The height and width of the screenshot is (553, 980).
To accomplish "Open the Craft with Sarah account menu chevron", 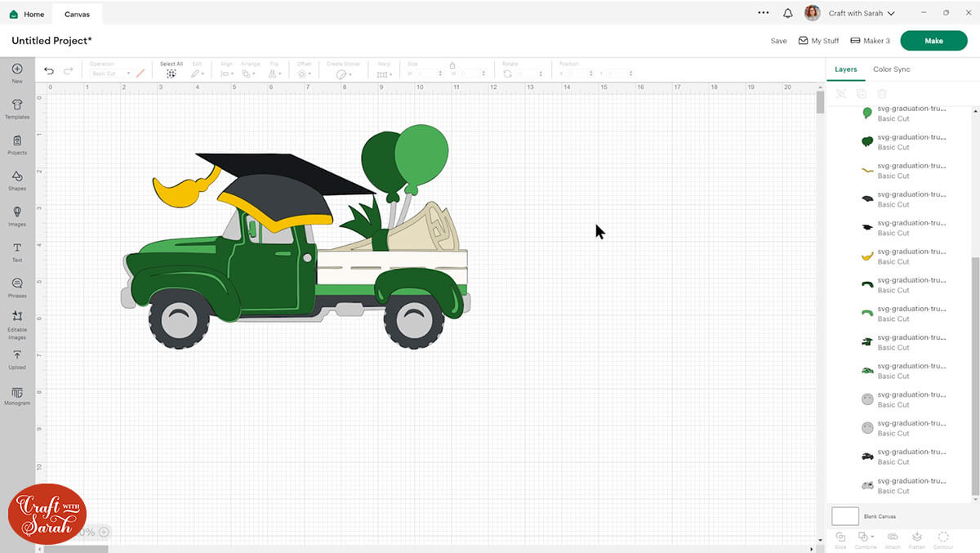I will [x=891, y=14].
